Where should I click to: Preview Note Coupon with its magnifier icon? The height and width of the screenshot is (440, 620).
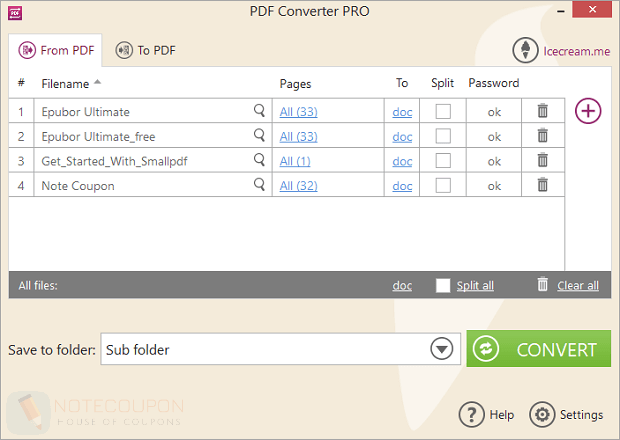click(x=259, y=184)
